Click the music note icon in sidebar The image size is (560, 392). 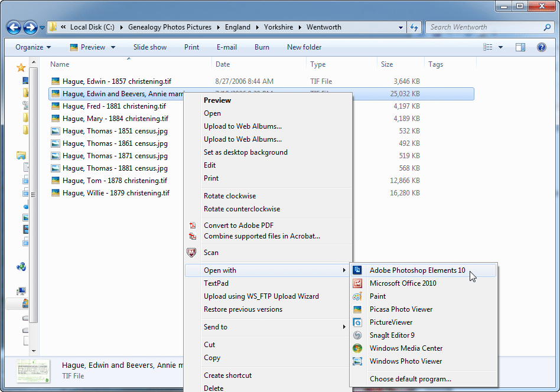[26, 207]
